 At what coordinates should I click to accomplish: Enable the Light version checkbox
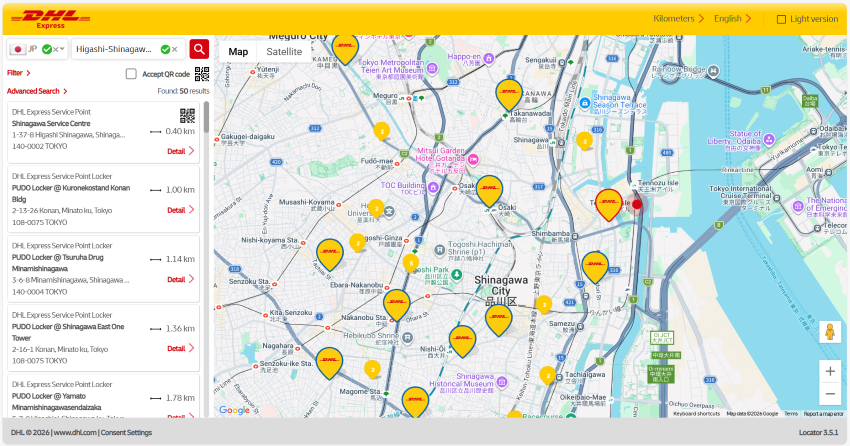781,19
